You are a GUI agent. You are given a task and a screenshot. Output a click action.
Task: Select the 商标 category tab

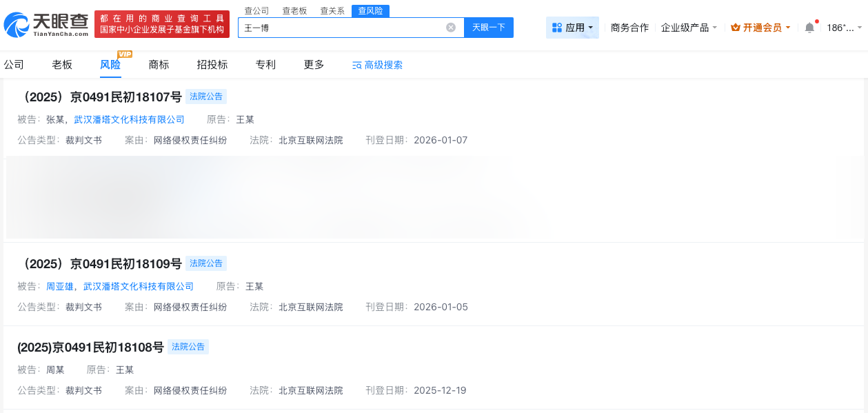[158, 64]
